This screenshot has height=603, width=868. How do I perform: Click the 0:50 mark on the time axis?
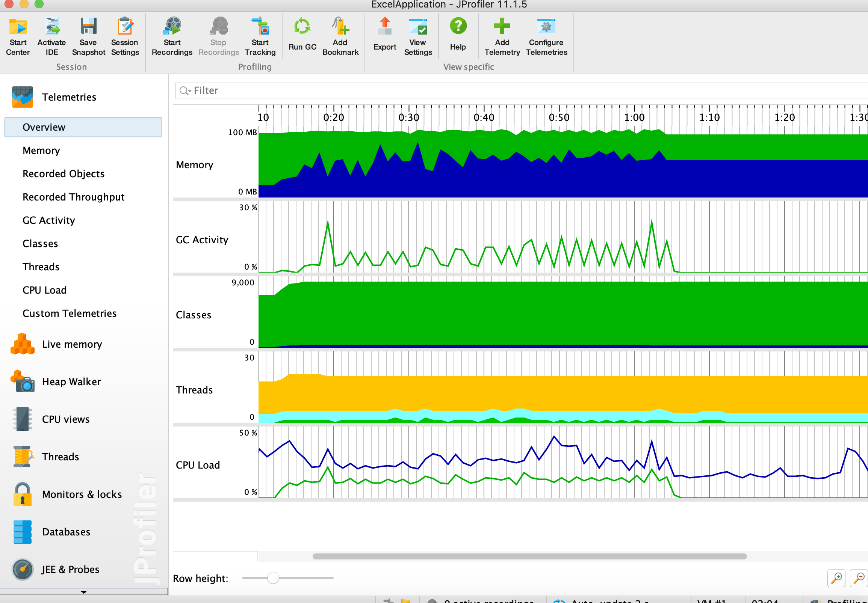pyautogui.click(x=559, y=118)
